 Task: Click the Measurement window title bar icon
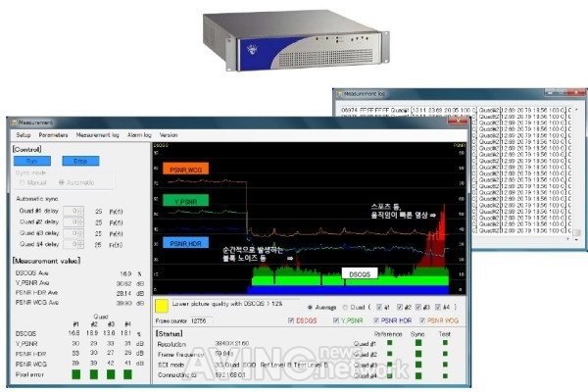[x=14, y=122]
